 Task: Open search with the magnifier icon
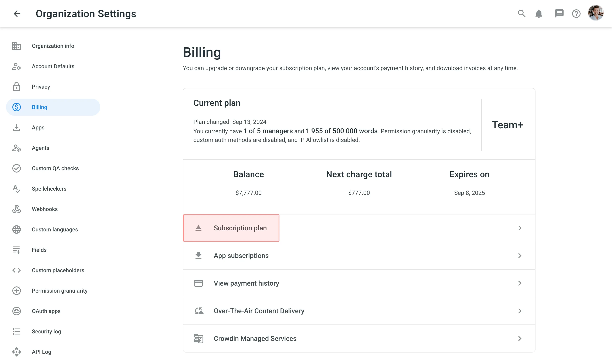tap(521, 13)
